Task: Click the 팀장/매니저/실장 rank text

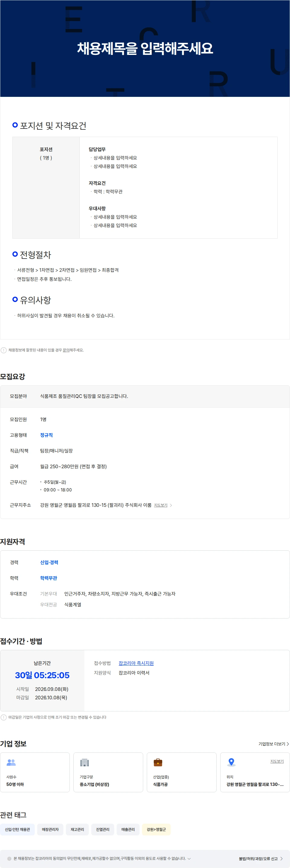Action: point(56,450)
